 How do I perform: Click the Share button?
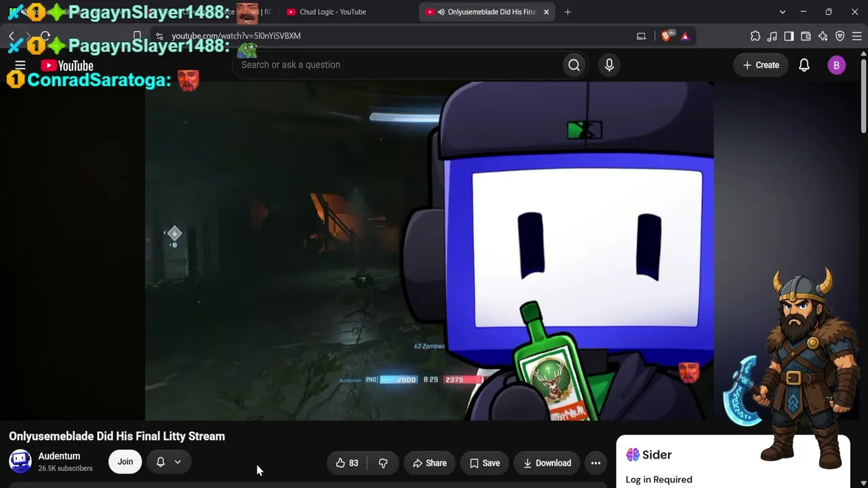pyautogui.click(x=430, y=463)
